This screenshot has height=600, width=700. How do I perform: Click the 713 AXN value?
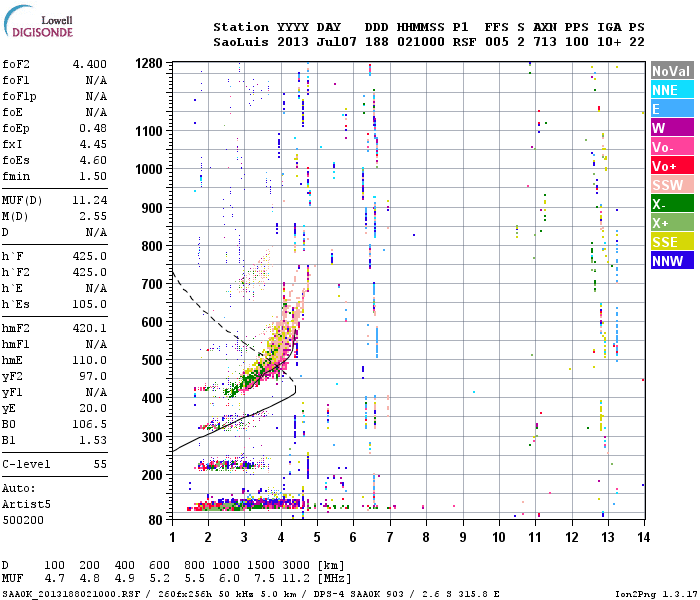[x=545, y=42]
